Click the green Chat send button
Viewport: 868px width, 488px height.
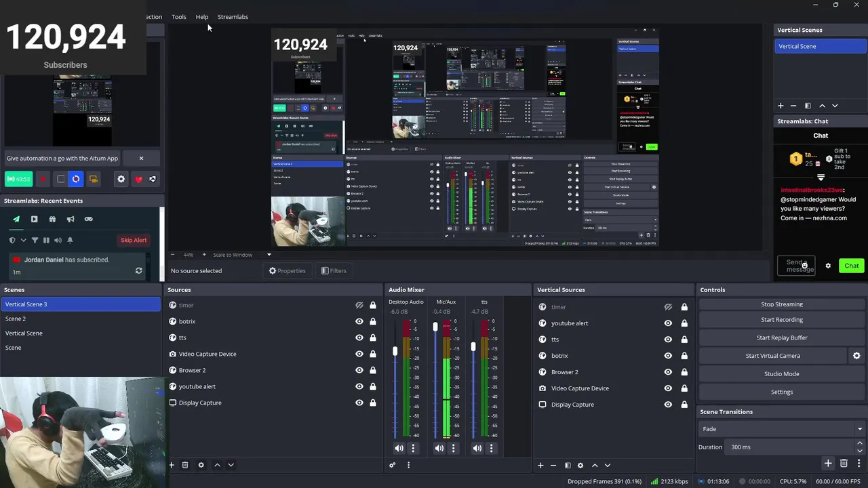[x=851, y=266]
